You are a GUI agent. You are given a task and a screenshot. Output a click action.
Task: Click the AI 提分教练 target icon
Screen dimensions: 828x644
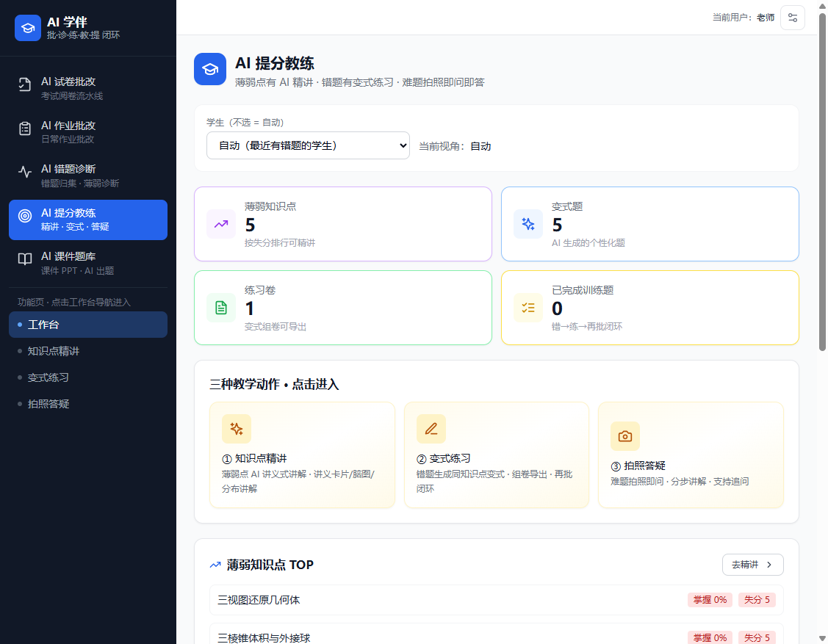point(25,215)
